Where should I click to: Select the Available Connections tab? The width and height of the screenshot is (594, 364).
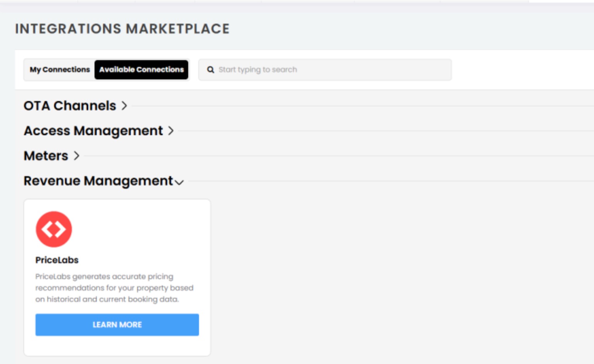141,70
